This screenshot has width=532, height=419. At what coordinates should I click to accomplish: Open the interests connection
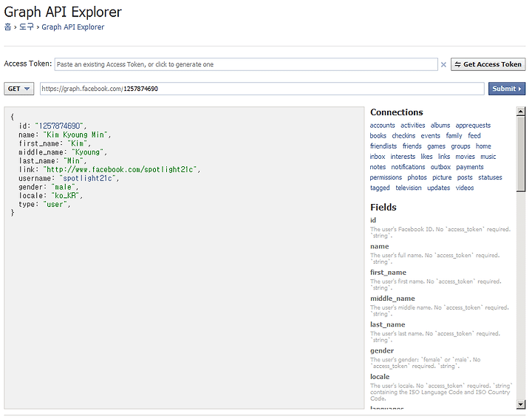tap(403, 157)
